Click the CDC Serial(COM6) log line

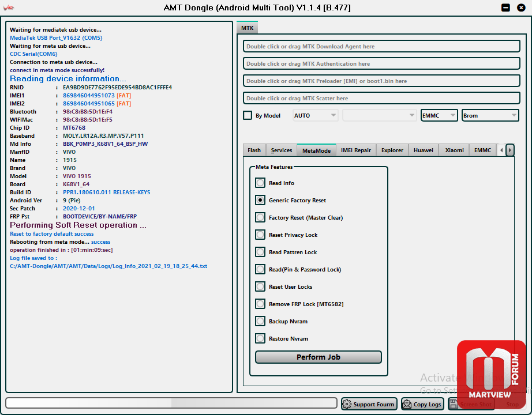33,54
